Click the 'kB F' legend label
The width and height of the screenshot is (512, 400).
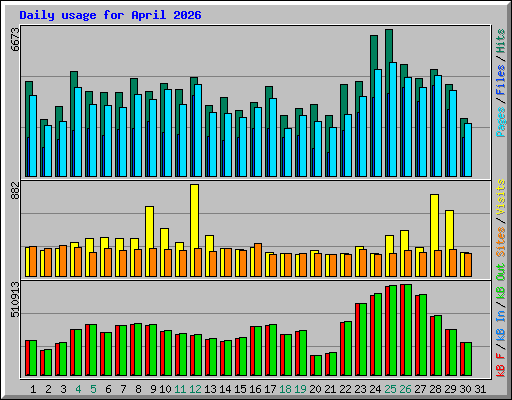click(x=501, y=365)
